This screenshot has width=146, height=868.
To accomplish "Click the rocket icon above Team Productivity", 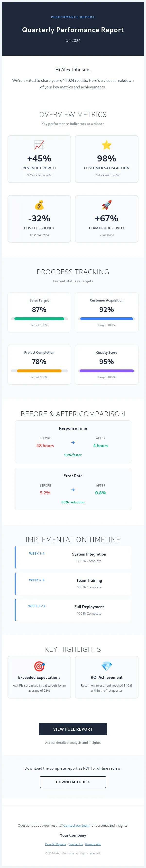I will pos(107,205).
